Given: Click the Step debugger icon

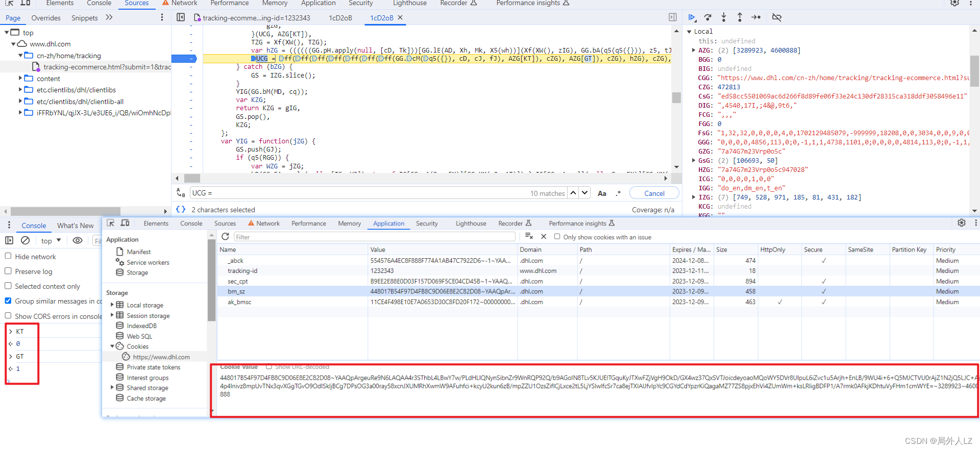Looking at the screenshot, I should [756, 17].
